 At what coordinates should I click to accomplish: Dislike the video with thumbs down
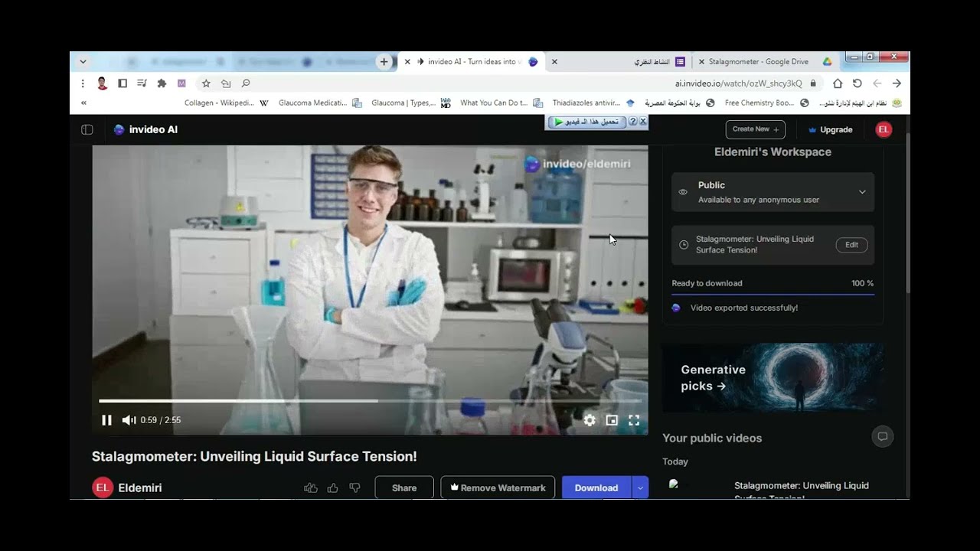coord(354,487)
